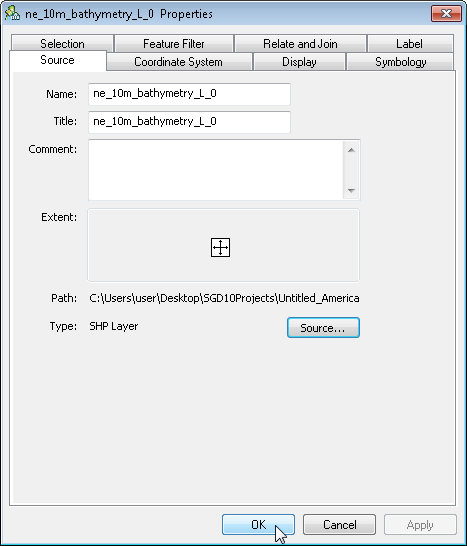Open the Coordinate System tab
This screenshot has width=467, height=546.
coord(179,62)
